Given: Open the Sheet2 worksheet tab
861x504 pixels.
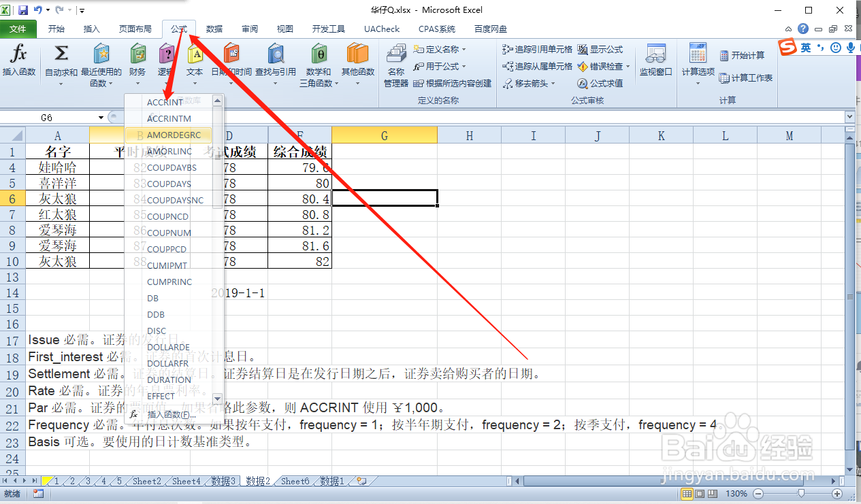Looking at the screenshot, I should 147,482.
